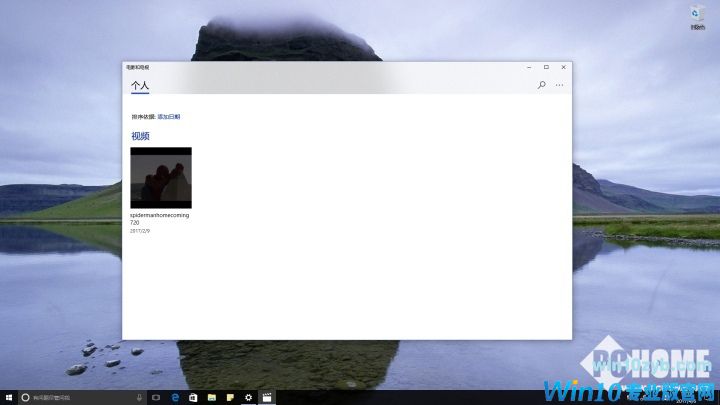This screenshot has width=720, height=405.
Task: Click the Movies & TV taskbar icon
Action: 266,397
